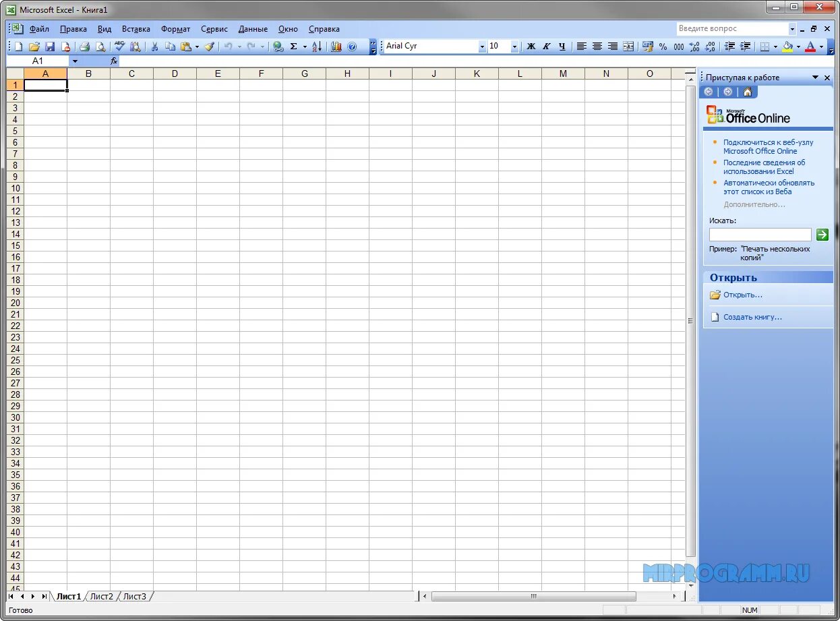This screenshot has height=621, width=840.
Task: Expand the Paste options arrow
Action: (197, 47)
